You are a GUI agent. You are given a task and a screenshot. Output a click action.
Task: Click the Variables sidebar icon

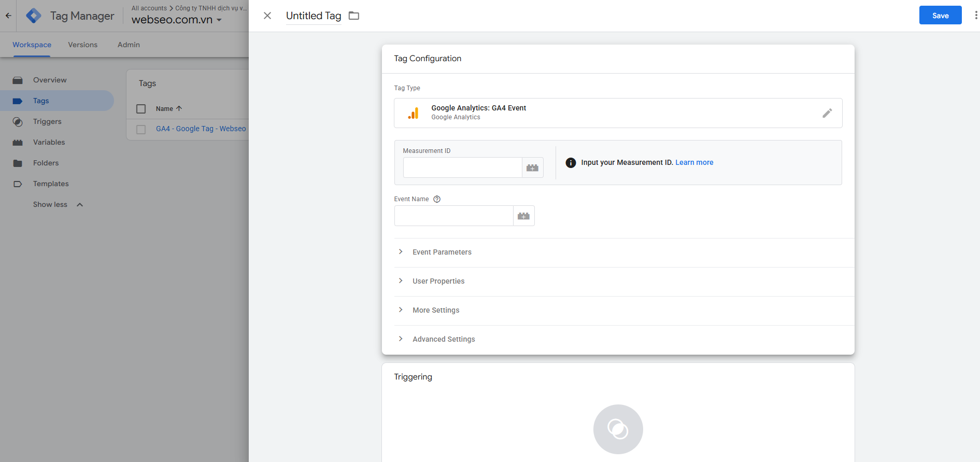click(18, 143)
